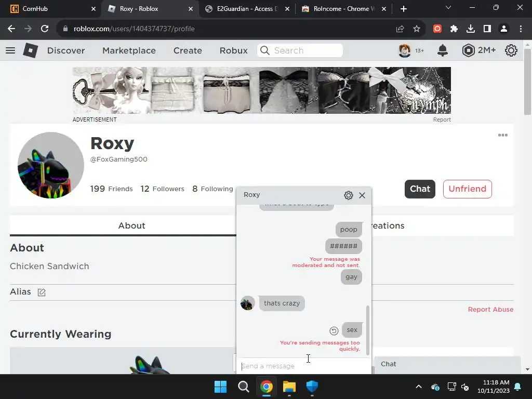This screenshot has width=532, height=399.
Task: Click the nymph advertisement banner
Action: click(x=262, y=90)
